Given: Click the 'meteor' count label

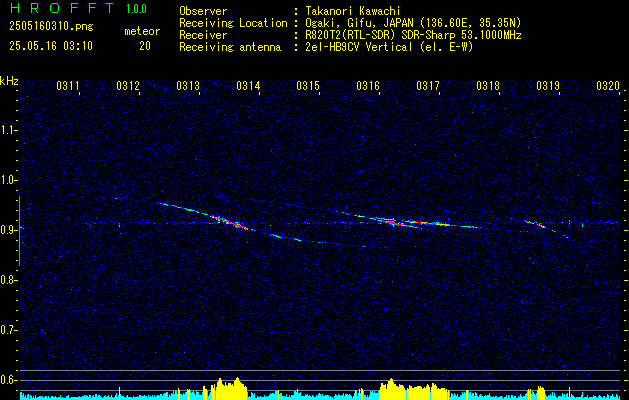Looking at the screenshot, I should (142, 31).
